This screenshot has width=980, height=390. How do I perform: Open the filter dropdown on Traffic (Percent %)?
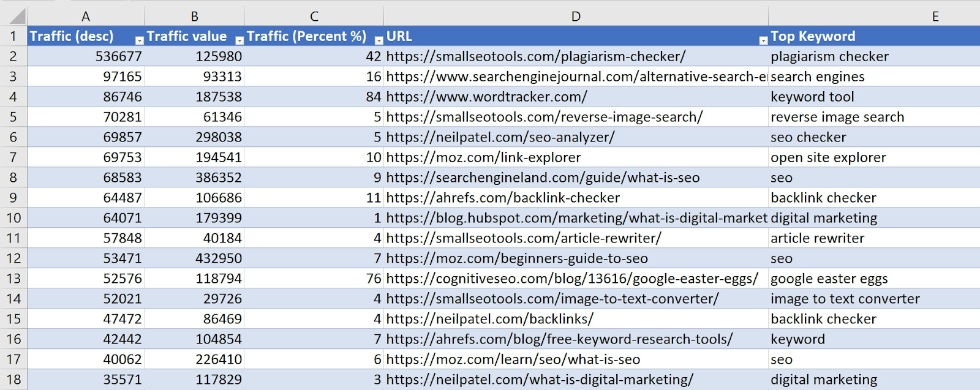coord(376,39)
